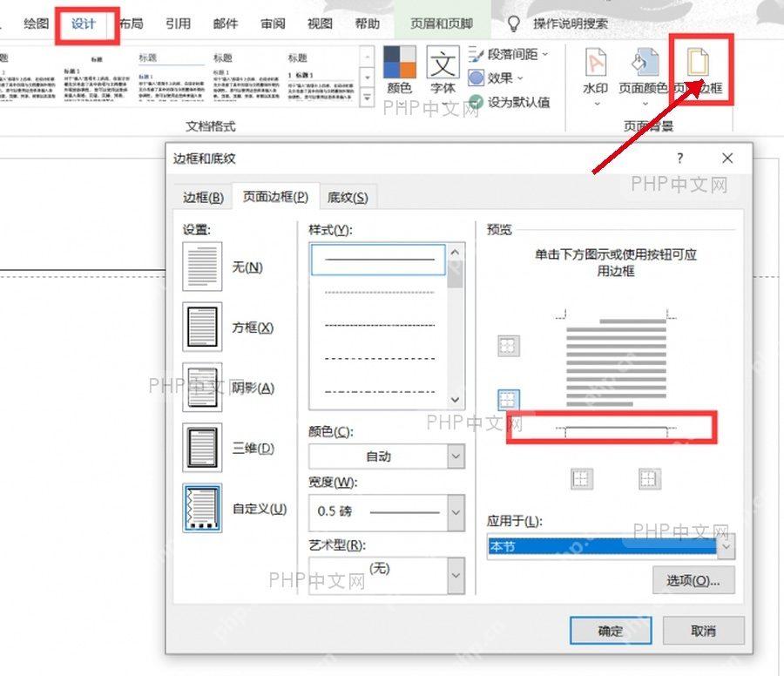Open the Color (颜色) dropdown set to 自动

coord(387,456)
